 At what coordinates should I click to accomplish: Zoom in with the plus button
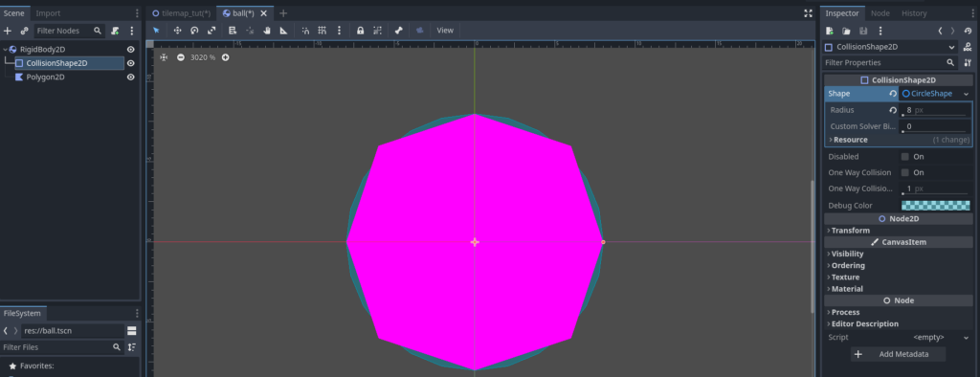click(226, 57)
